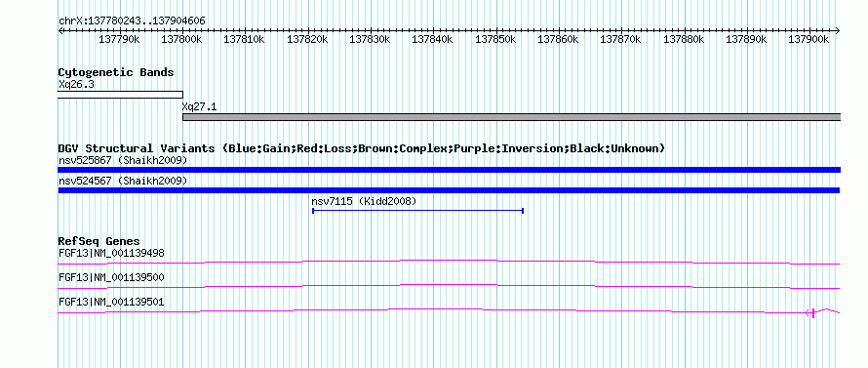Open nsv525867 (Shaikh2009) variant label
Screen dimensions: 868x368
123,161
